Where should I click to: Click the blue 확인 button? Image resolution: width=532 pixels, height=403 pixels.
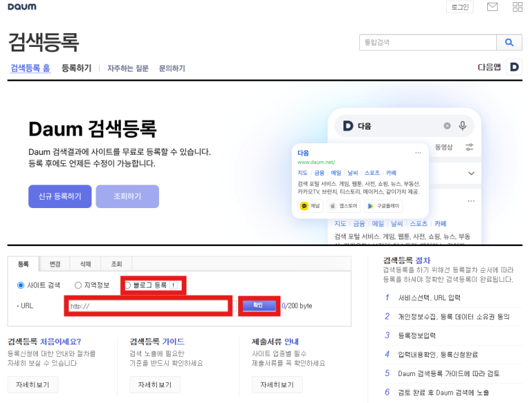pos(259,306)
